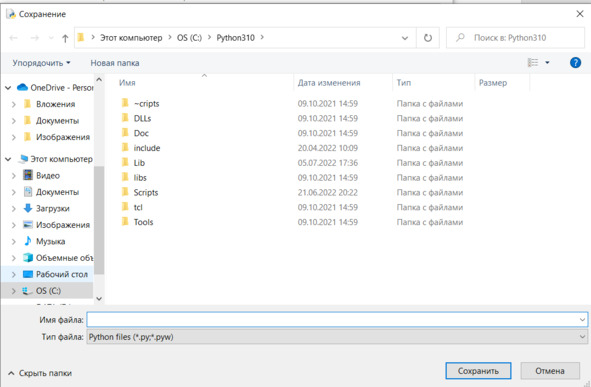Click the Отмена button
The width and height of the screenshot is (591, 387).
550,371
